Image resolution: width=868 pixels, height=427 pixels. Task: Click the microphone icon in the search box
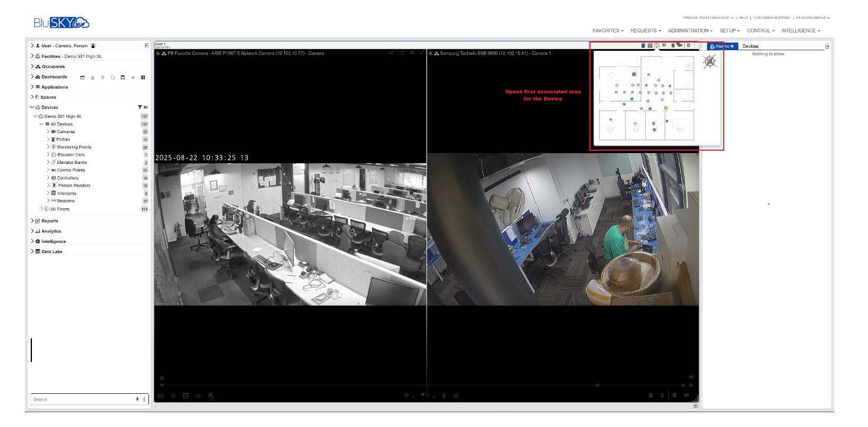(137, 399)
